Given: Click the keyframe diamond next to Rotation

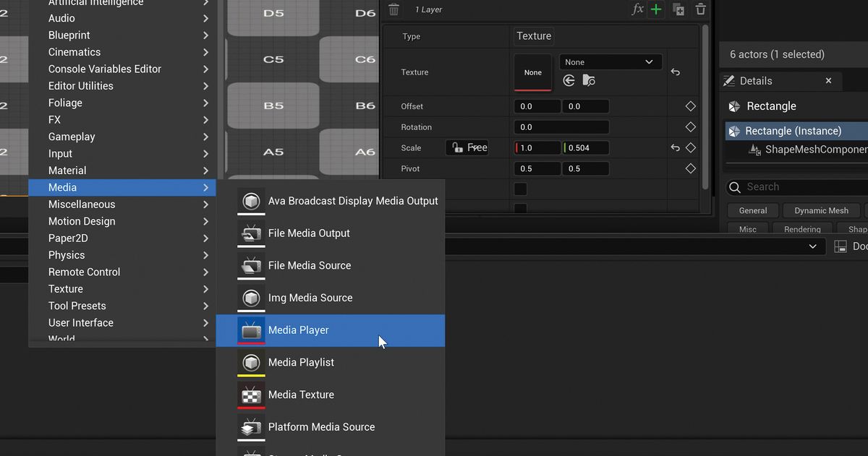Looking at the screenshot, I should click(x=690, y=126).
